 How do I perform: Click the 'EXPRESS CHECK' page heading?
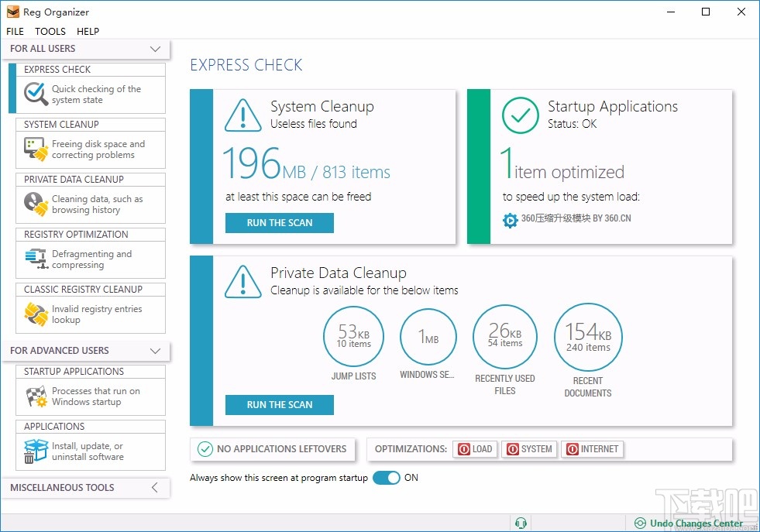click(246, 65)
